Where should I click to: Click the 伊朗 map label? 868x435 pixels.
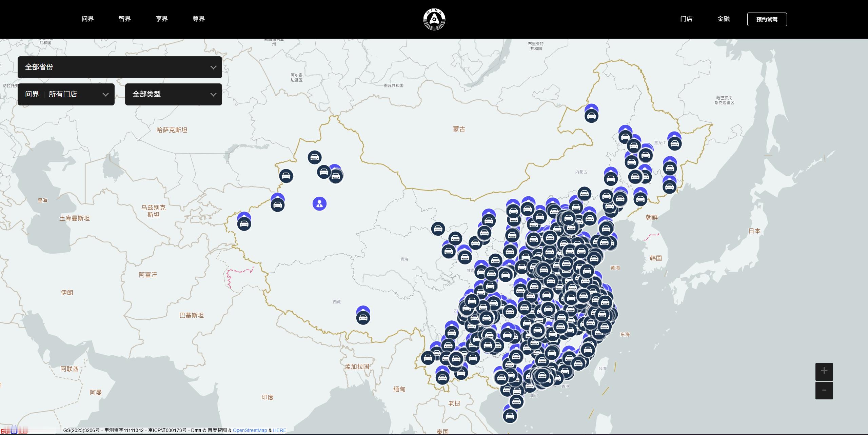coord(67,293)
